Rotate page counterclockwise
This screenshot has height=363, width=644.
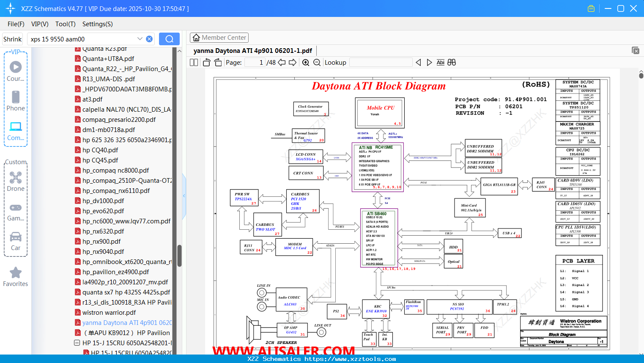[207, 63]
